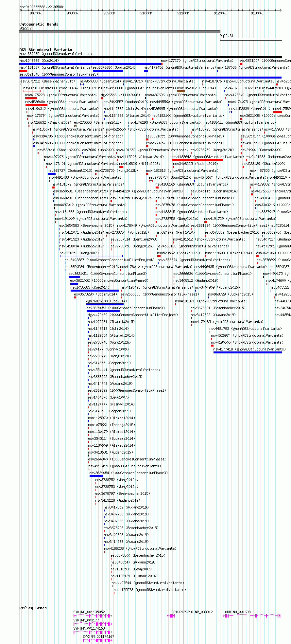Screen dimensions: 291x644
Task: Click the RefSeq Genes track title
Action: 33,608
